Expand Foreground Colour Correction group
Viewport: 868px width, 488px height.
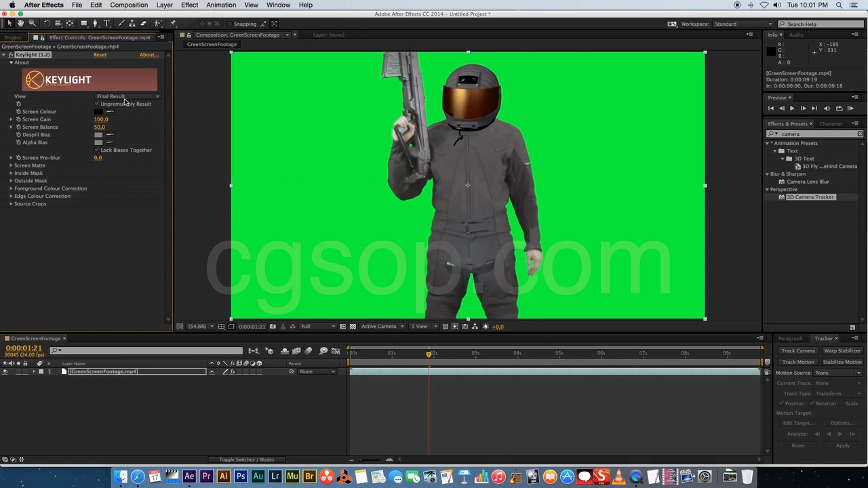click(11, 188)
